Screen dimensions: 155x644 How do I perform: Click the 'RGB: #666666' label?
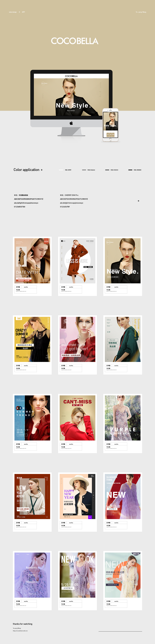pyautogui.click(x=91, y=170)
